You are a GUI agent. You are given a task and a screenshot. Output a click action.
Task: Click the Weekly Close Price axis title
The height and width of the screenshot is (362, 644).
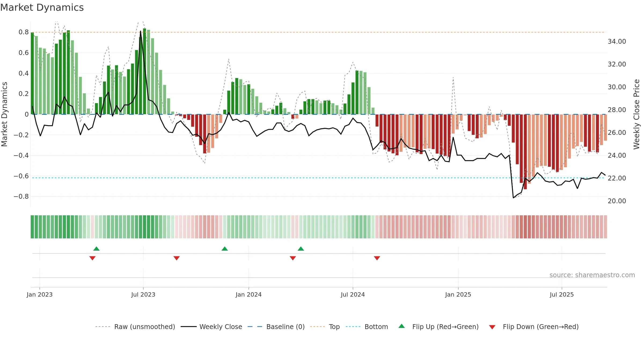[636, 114]
